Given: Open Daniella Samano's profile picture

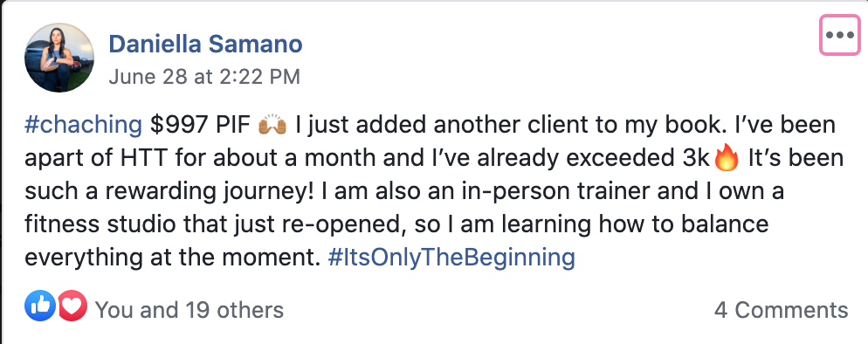Looking at the screenshot, I should coord(59,58).
